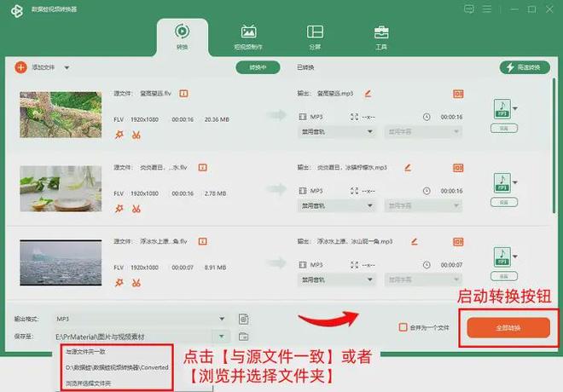Click the orange ID metadata icon in third row
This screenshot has height=392, width=563.
pyautogui.click(x=458, y=242)
